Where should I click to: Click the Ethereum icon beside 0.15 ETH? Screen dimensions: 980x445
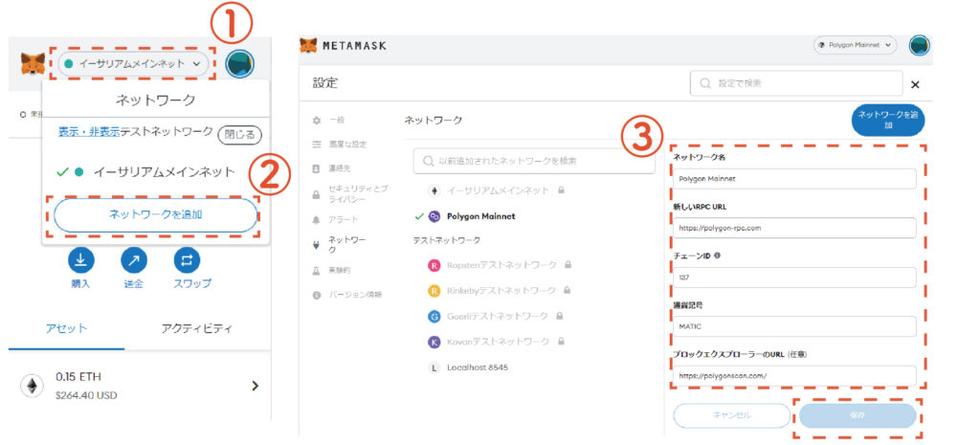(x=32, y=387)
